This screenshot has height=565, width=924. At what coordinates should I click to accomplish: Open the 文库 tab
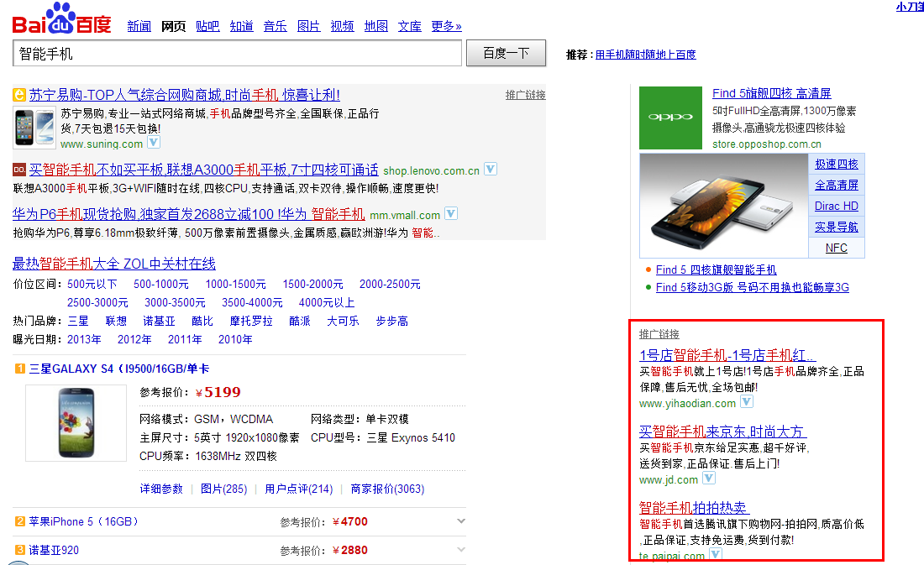pos(410,26)
